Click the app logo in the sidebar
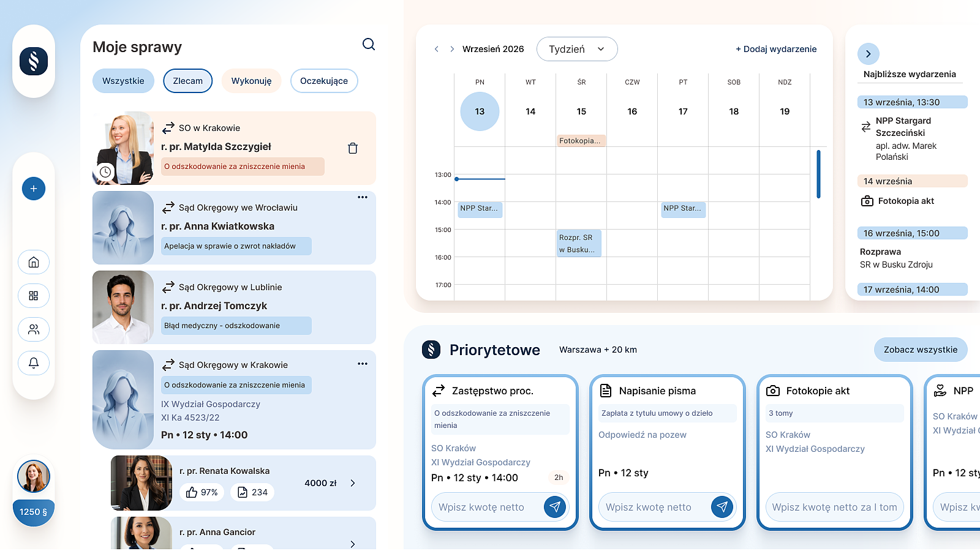980x551 pixels. tap(34, 61)
